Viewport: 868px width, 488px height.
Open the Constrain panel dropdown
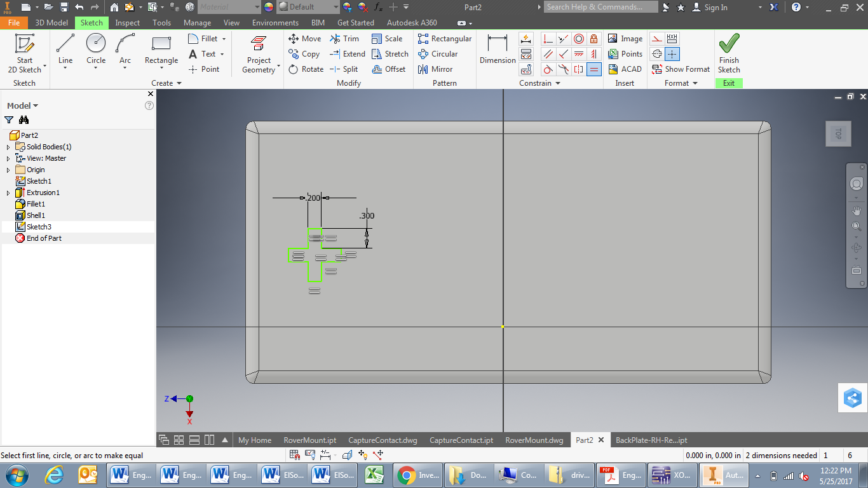[x=539, y=83]
